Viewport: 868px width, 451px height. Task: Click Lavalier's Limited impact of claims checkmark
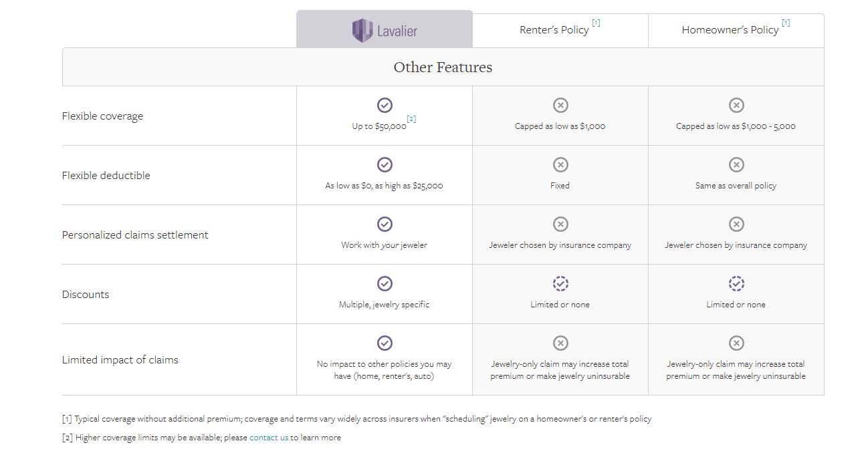coord(385,343)
